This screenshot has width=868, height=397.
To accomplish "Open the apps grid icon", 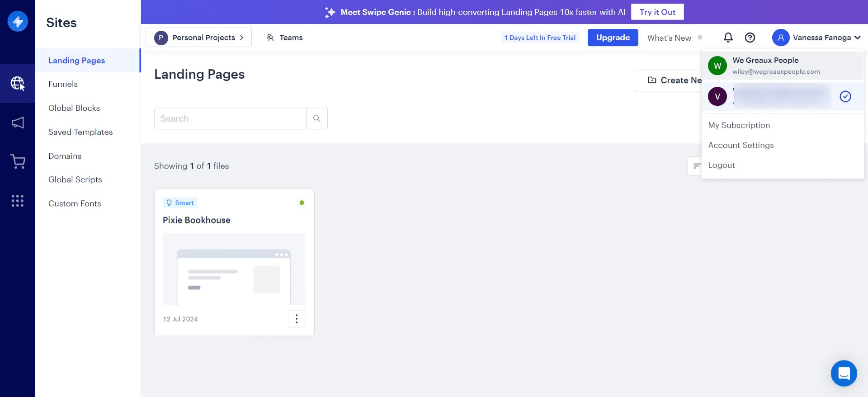I will tap(18, 201).
